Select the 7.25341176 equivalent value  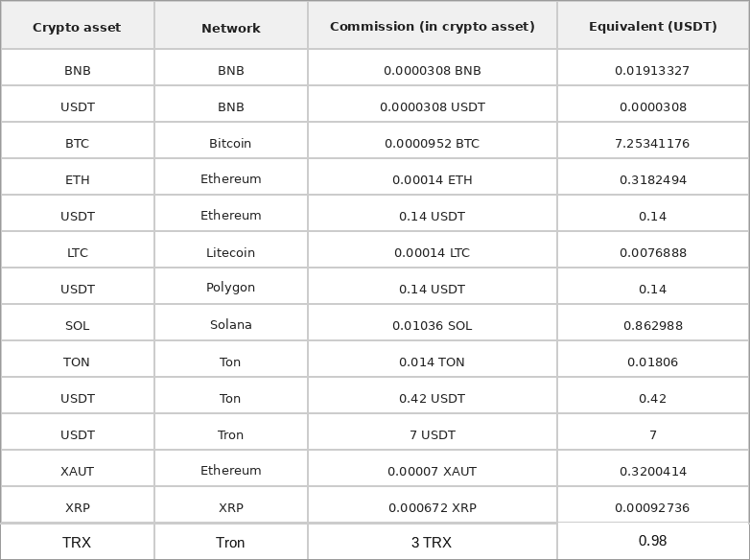(652, 144)
